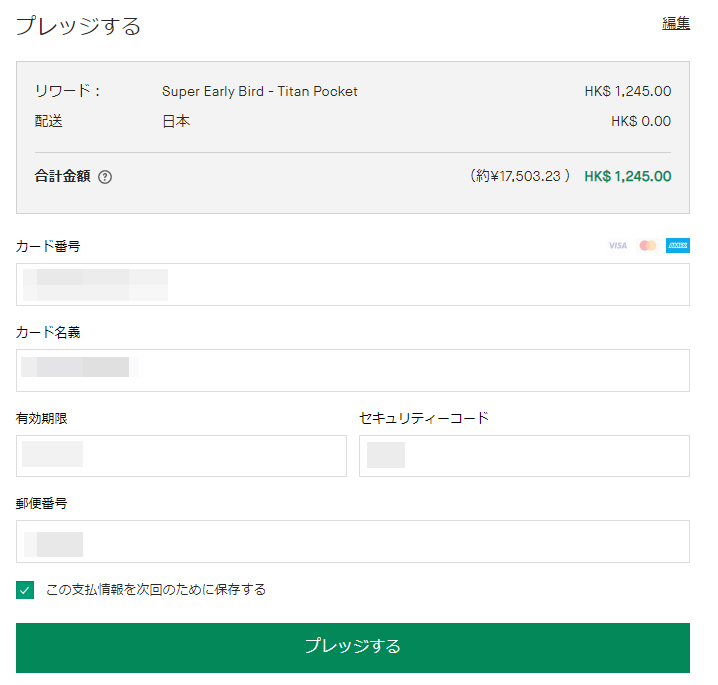Click the Mastercard logo icon

tap(647, 246)
